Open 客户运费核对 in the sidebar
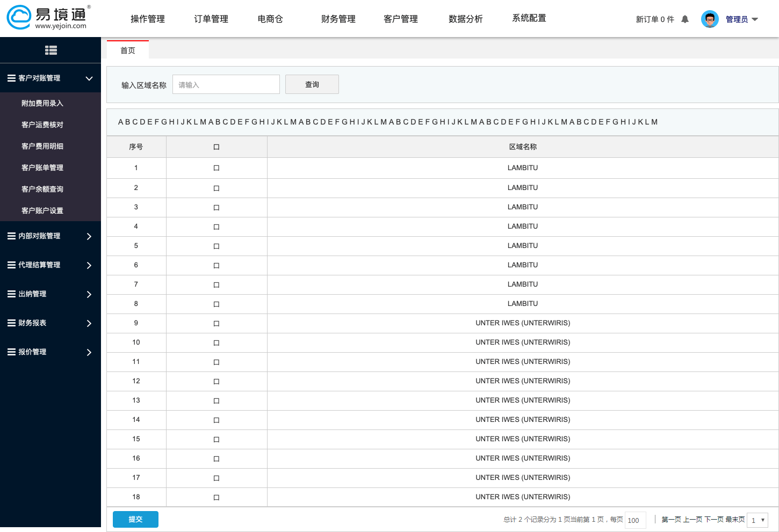 (42, 125)
